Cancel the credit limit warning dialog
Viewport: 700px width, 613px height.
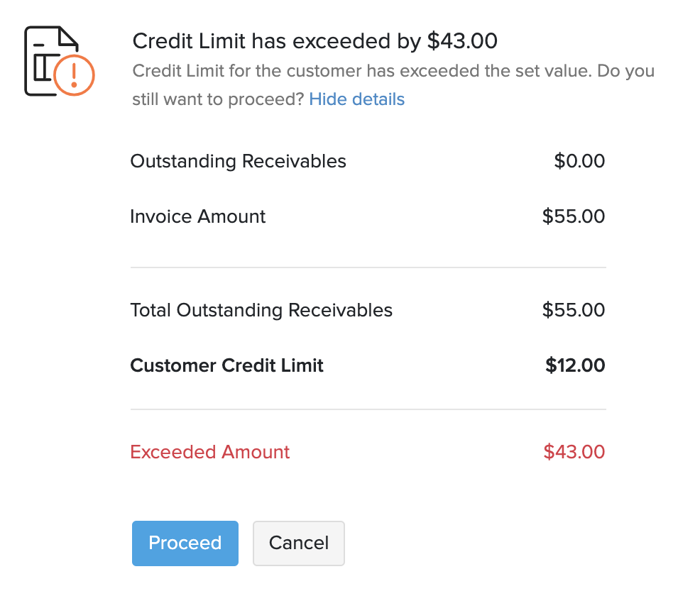click(298, 543)
